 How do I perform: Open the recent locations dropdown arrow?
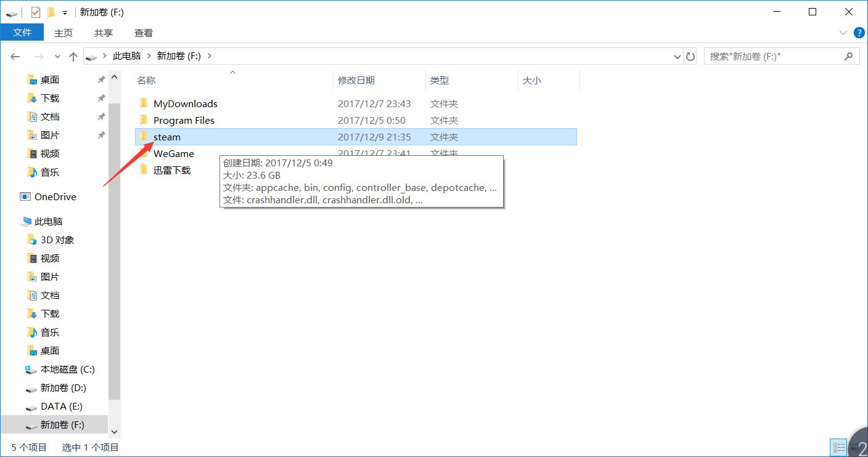[57, 56]
